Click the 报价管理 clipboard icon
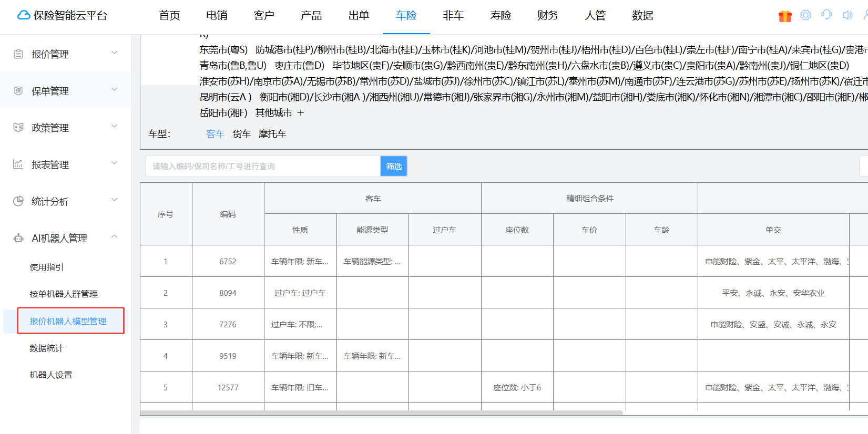 [18, 54]
